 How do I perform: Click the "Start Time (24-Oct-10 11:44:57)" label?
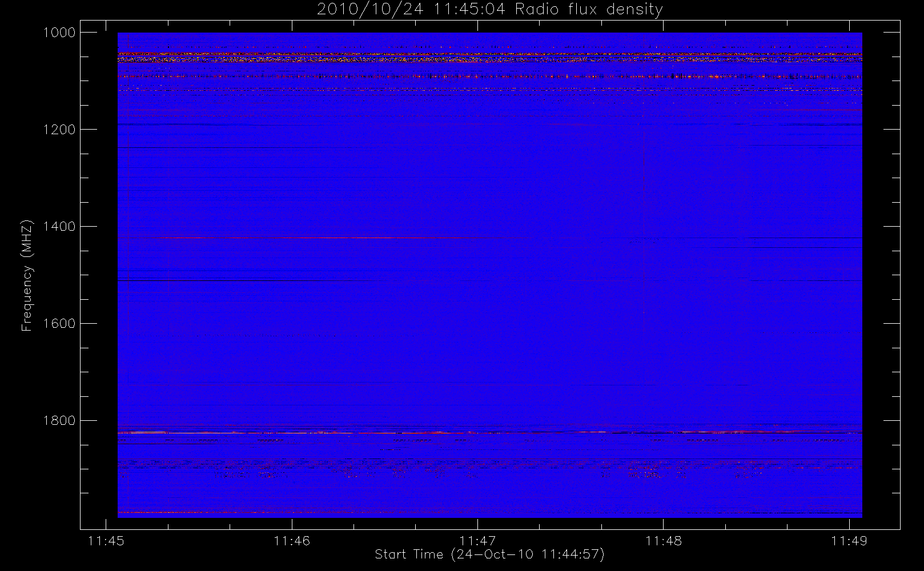pyautogui.click(x=490, y=554)
